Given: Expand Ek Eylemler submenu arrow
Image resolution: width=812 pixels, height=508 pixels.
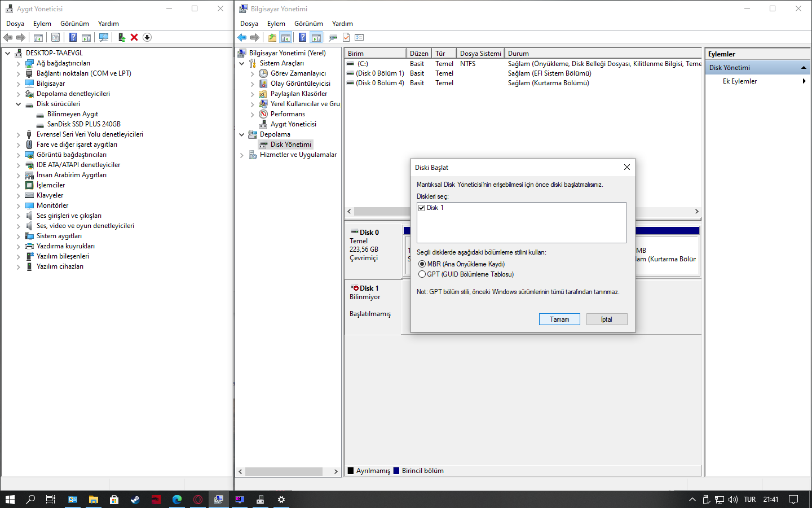Looking at the screenshot, I should (804, 81).
